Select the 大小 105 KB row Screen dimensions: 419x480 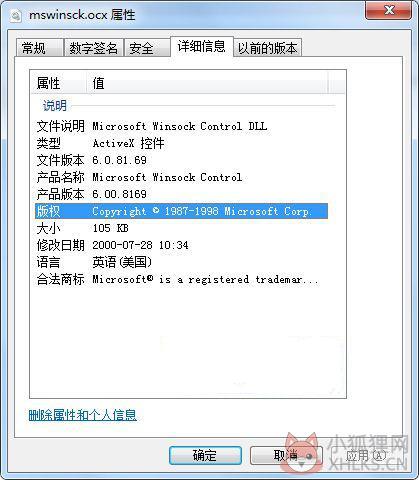pos(181,228)
